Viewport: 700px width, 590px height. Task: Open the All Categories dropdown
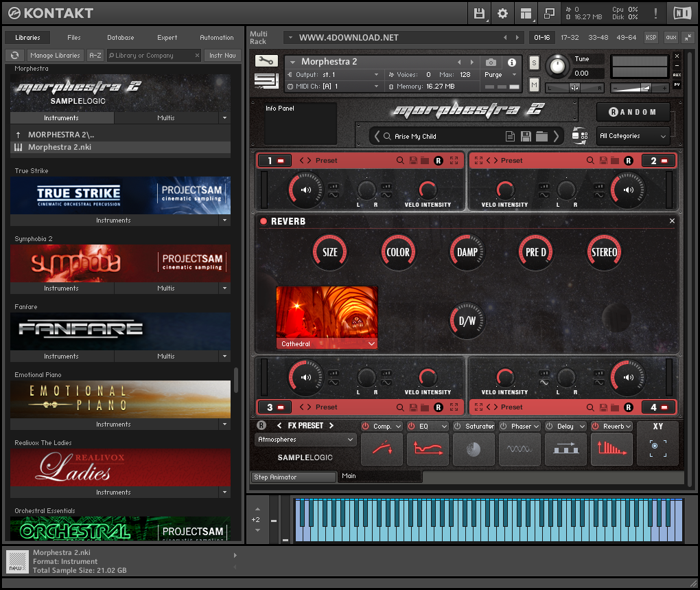pyautogui.click(x=633, y=136)
